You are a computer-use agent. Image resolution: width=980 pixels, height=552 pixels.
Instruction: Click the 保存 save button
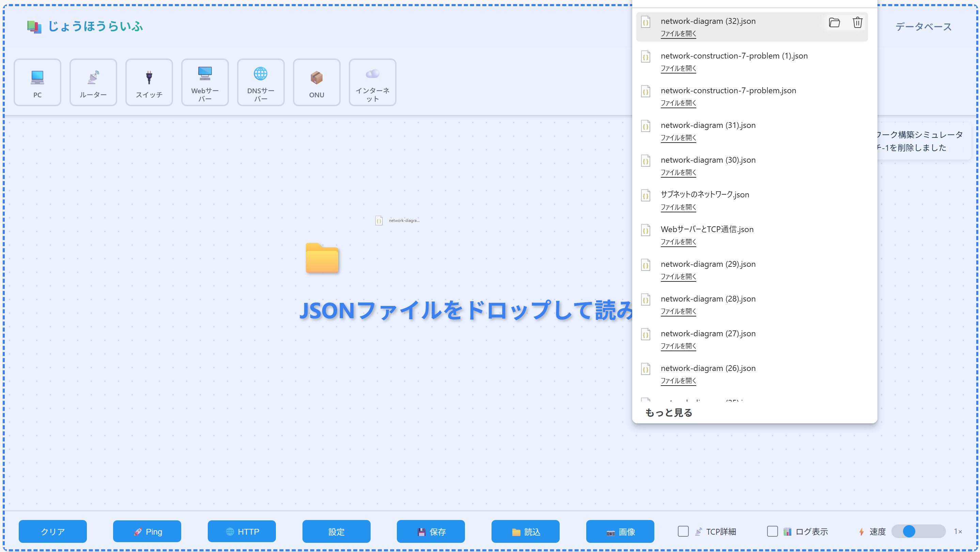pyautogui.click(x=431, y=531)
